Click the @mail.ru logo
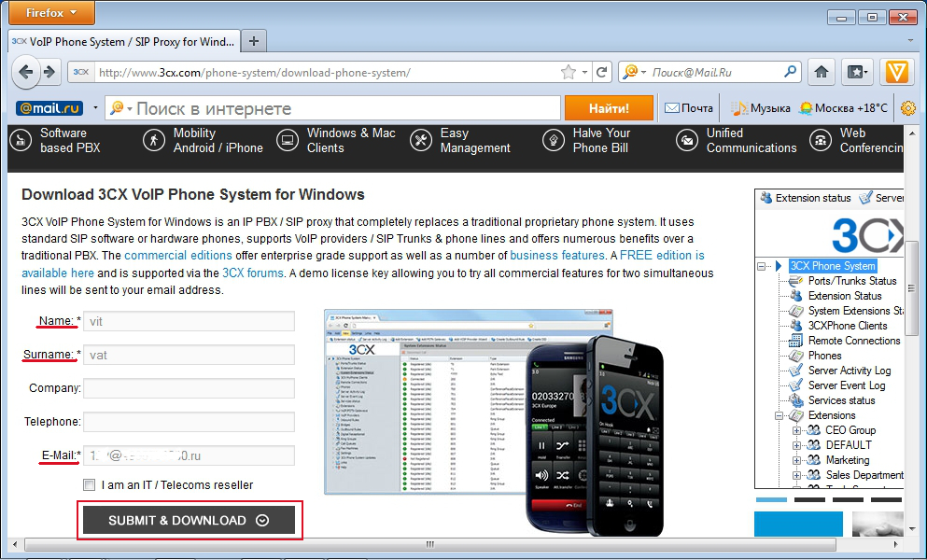Screen dimensions: 927x560 click(x=49, y=108)
